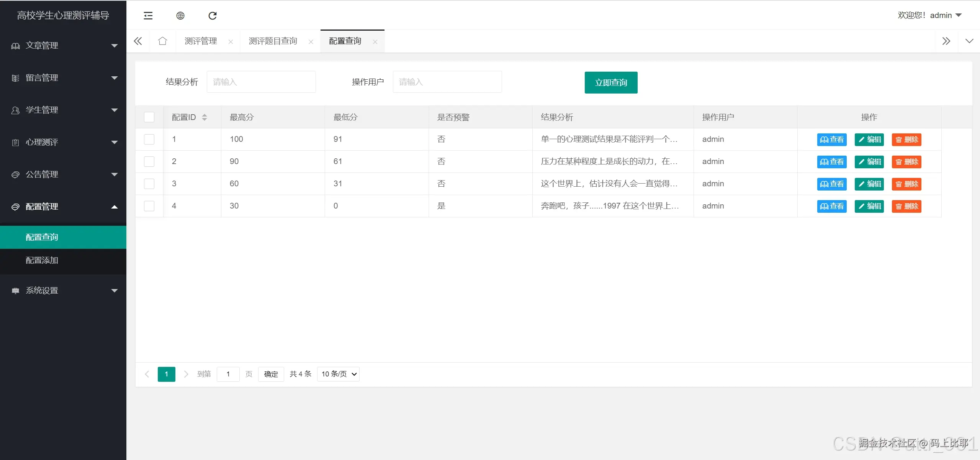
Task: Open the tab options chevron dropdown
Action: (x=969, y=41)
